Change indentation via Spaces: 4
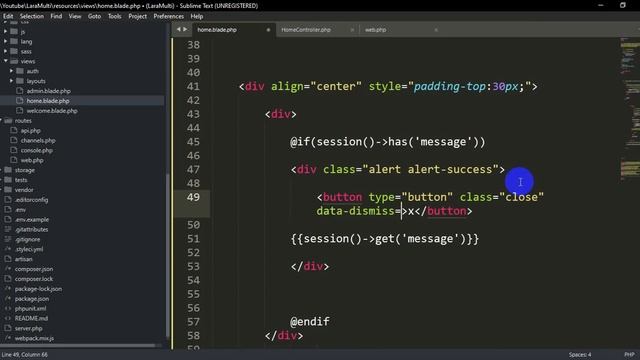 click(580, 355)
